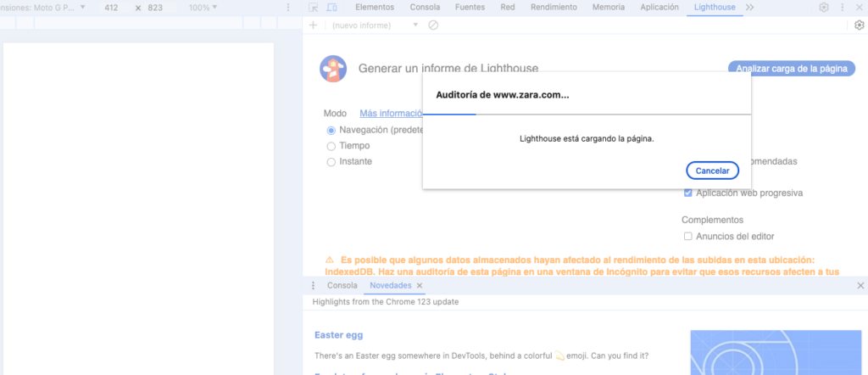Add a new Lighthouse report with plus icon
This screenshot has height=375, width=868.
tap(314, 25)
